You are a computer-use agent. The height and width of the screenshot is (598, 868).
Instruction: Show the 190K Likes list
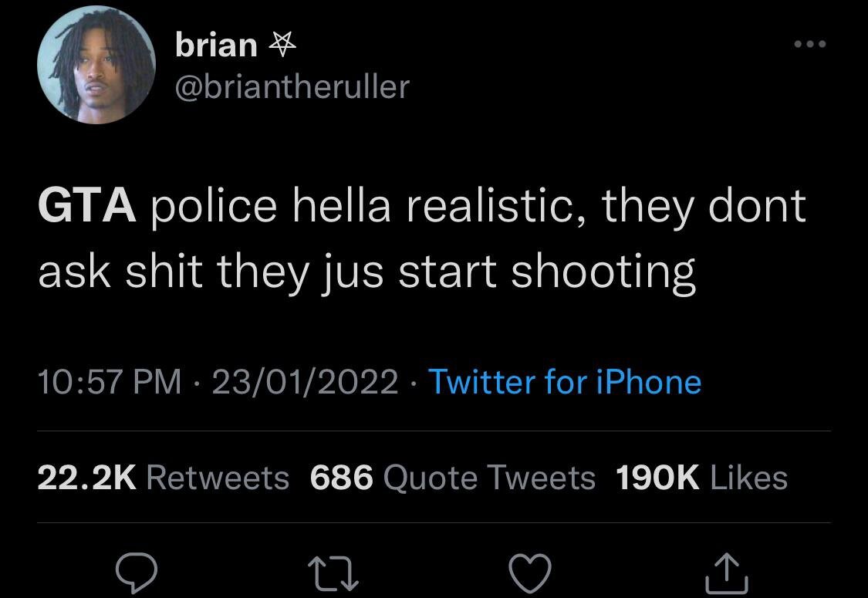[701, 478]
